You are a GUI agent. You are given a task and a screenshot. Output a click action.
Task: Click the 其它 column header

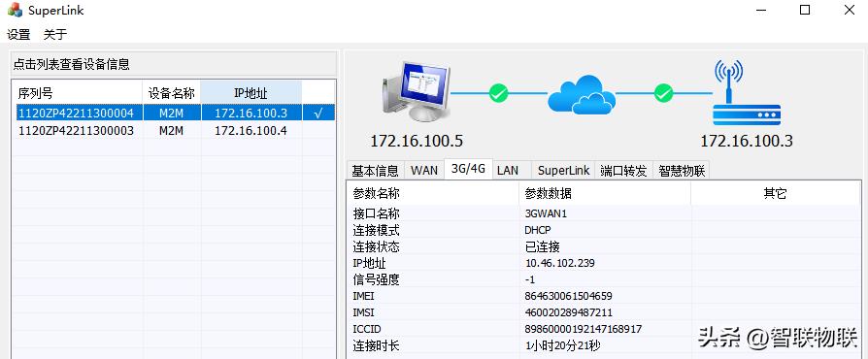(x=775, y=194)
